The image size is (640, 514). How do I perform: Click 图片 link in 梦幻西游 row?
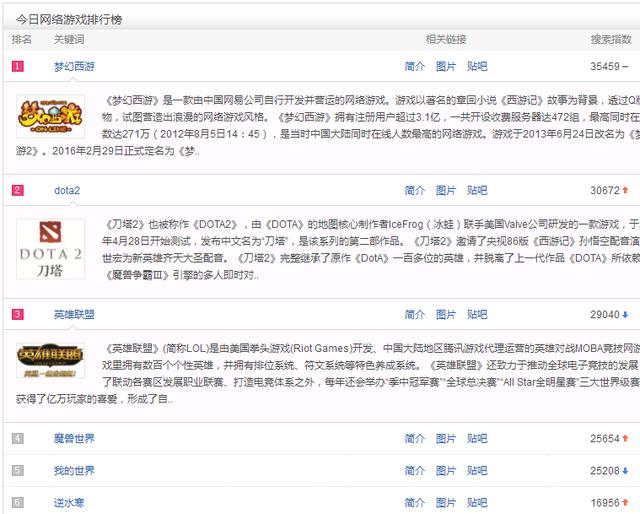(x=446, y=66)
